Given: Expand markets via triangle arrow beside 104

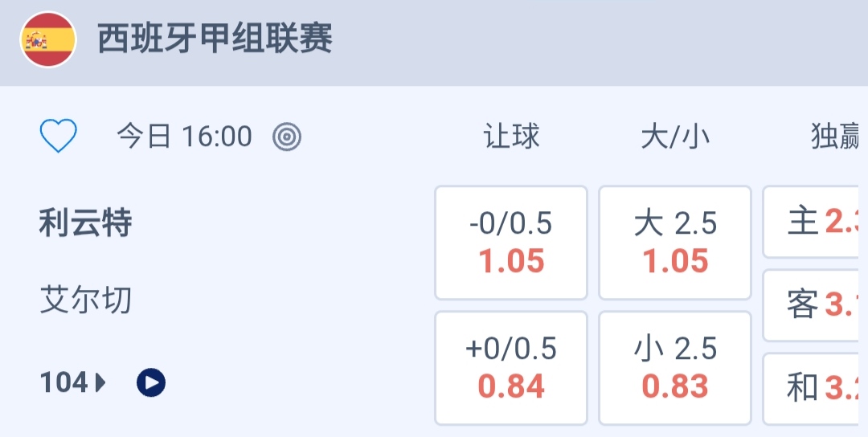Looking at the screenshot, I should tap(100, 383).
